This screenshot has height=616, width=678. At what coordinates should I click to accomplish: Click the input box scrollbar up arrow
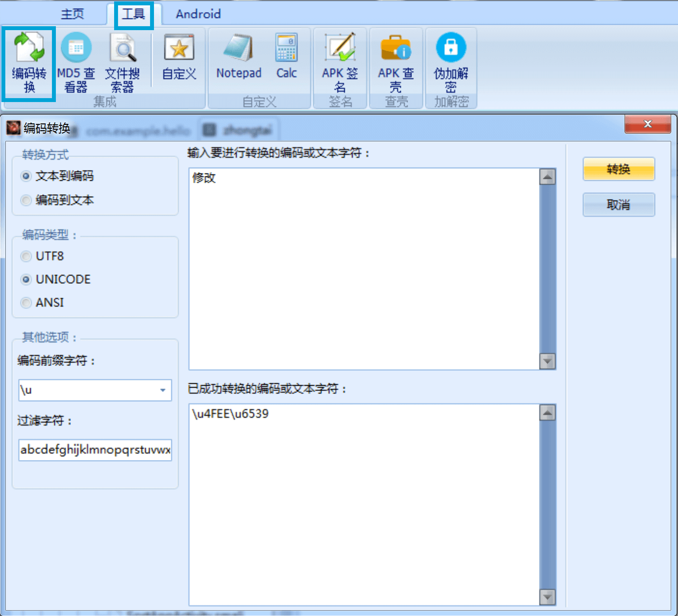pyautogui.click(x=547, y=177)
